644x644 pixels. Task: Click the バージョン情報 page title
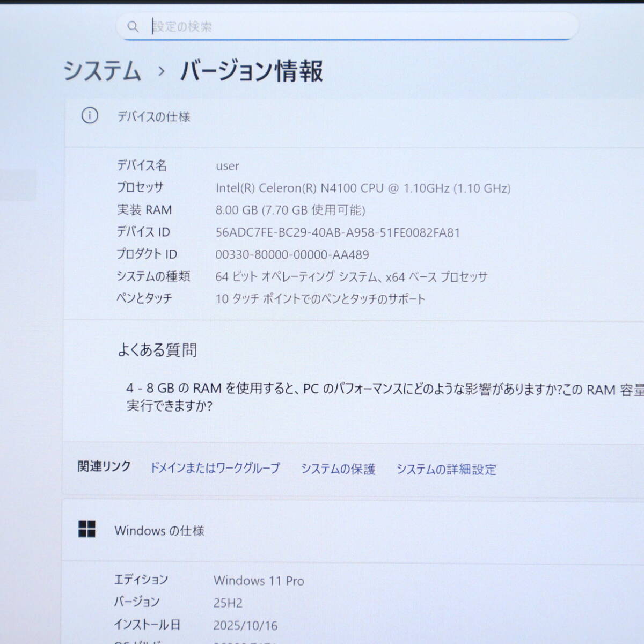click(x=251, y=71)
